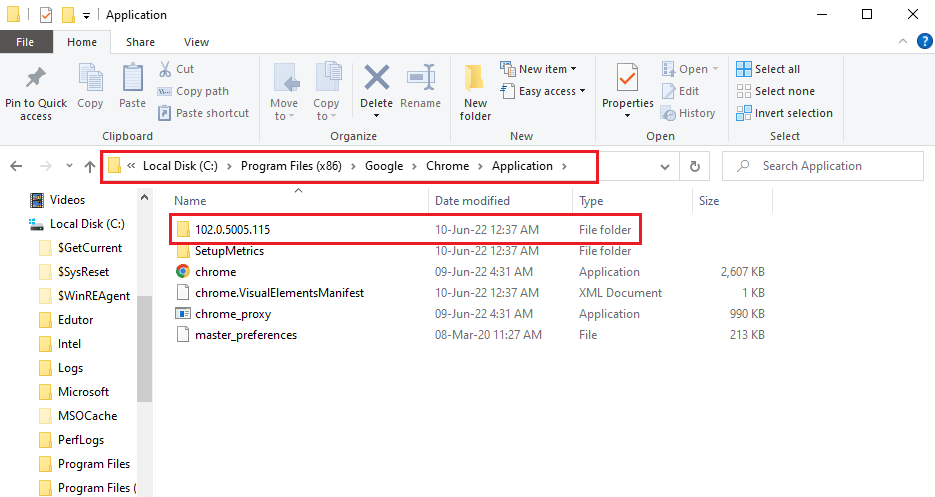Viewport: 935px width, 497px height.
Task: Click the Copy ribbon button
Action: click(90, 87)
